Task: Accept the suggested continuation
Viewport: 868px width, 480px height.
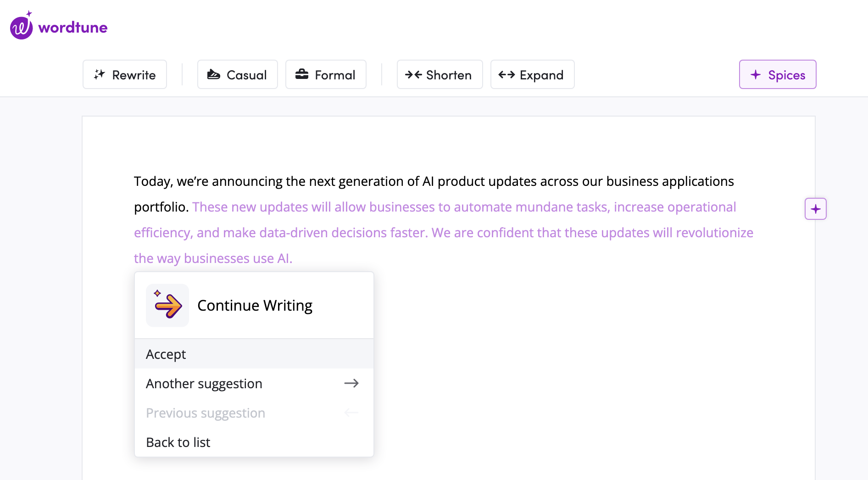Action: click(x=166, y=354)
